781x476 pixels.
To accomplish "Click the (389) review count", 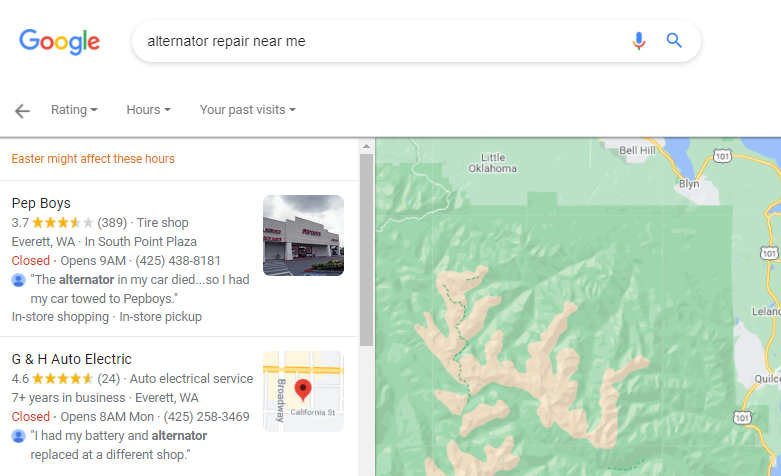I will (x=112, y=223).
